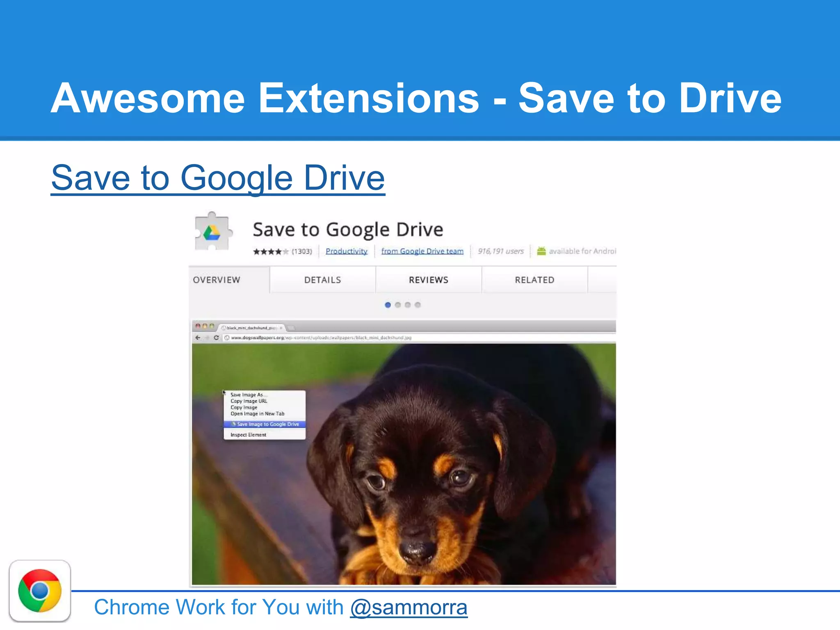Choose Copy Image in context menu
Screen dimensions: 840x630
(x=265, y=407)
